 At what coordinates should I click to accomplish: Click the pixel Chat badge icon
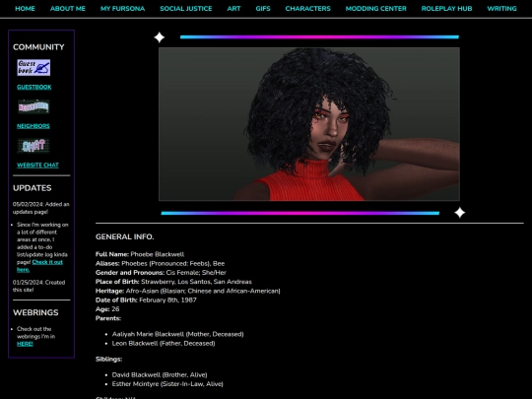click(33, 146)
